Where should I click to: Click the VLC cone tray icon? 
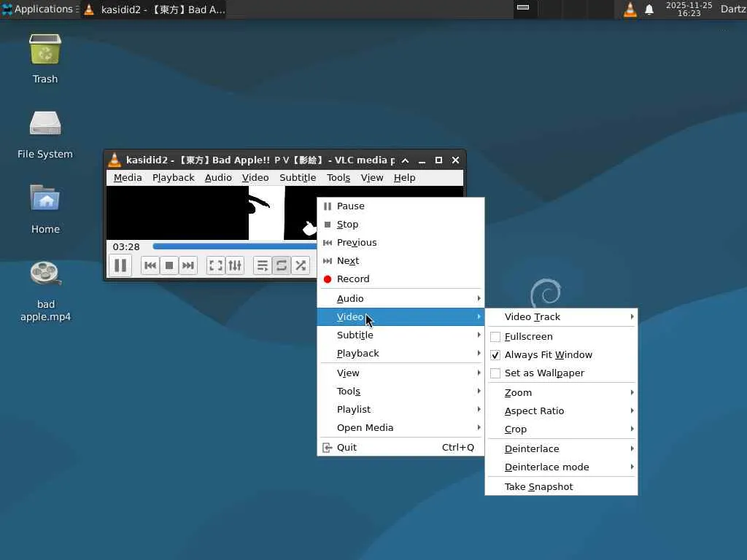coord(630,9)
